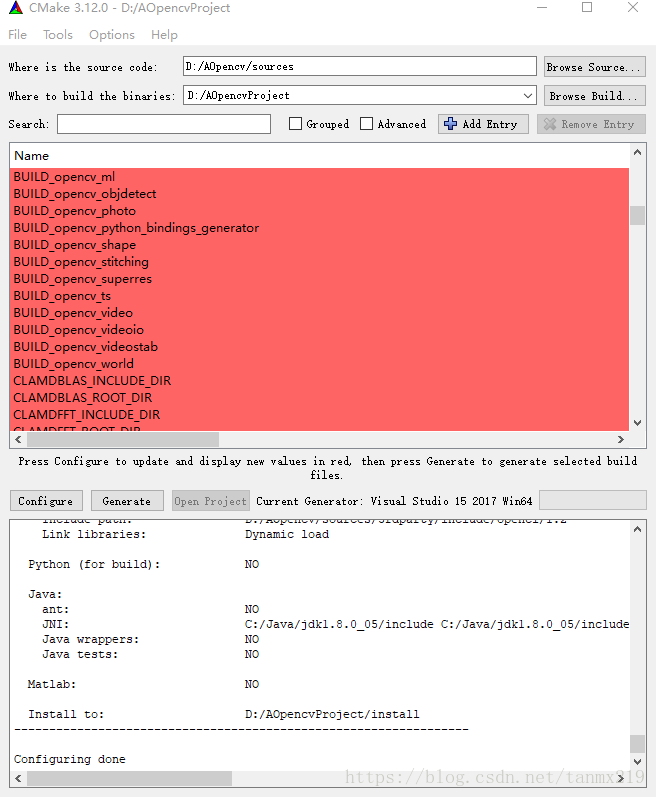Click variable list scroll down arrow
This screenshot has width=656, height=797.
click(637, 423)
